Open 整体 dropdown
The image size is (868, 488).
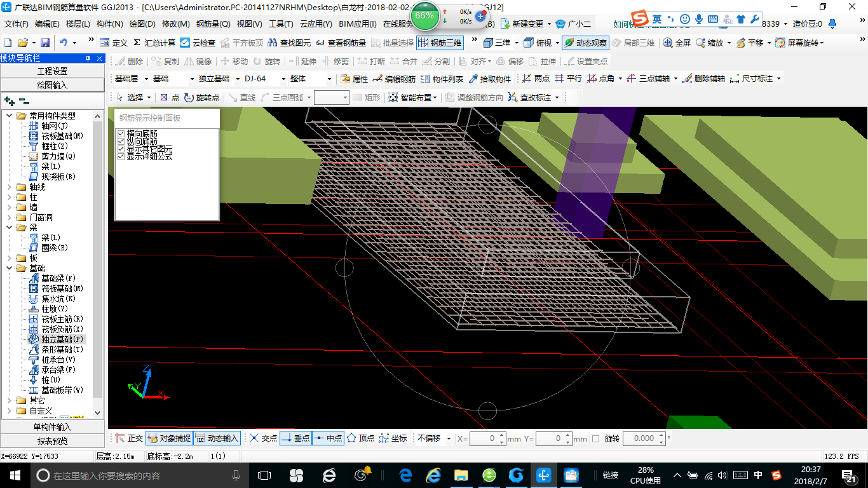point(329,79)
